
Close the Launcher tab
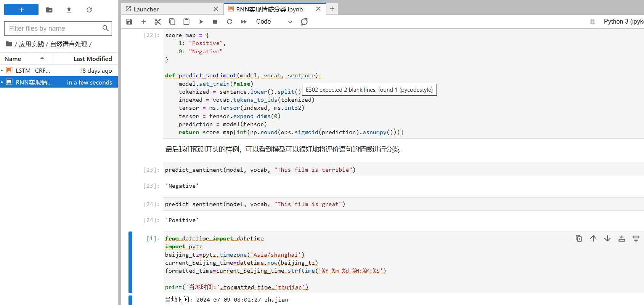(x=216, y=9)
